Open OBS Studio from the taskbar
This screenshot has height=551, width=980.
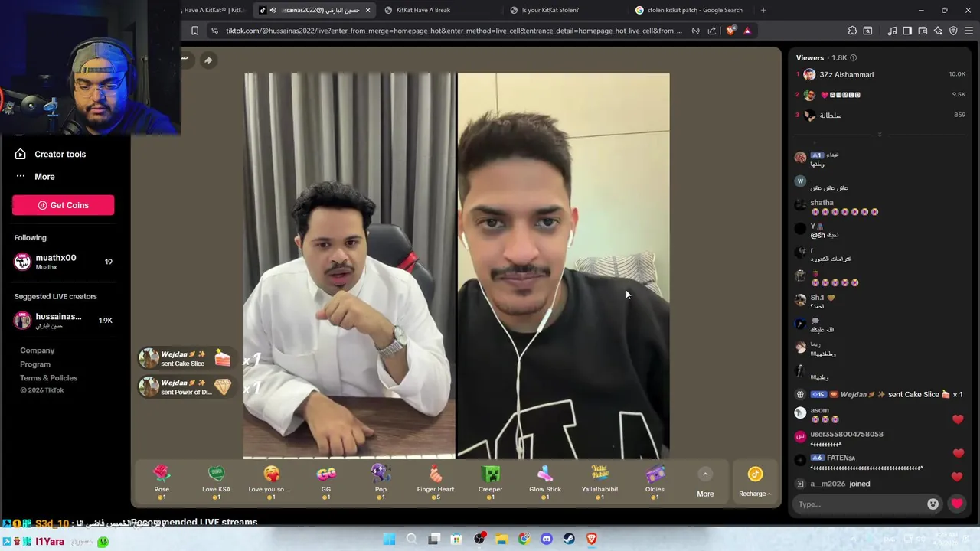click(x=479, y=539)
